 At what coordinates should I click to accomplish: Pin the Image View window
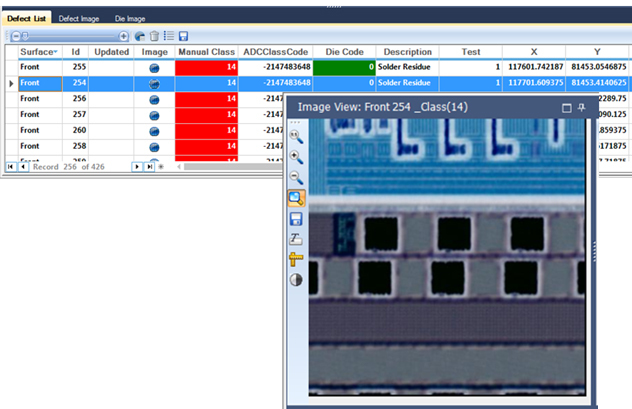(x=582, y=106)
